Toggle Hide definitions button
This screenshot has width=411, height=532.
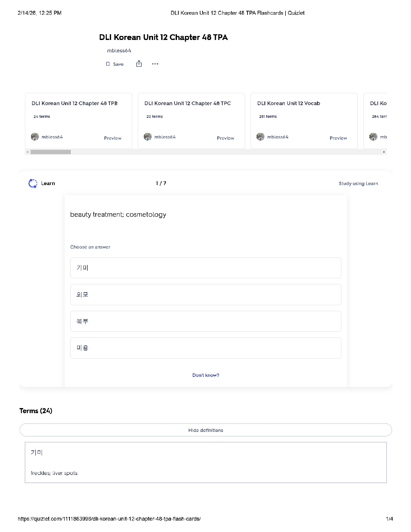205,430
